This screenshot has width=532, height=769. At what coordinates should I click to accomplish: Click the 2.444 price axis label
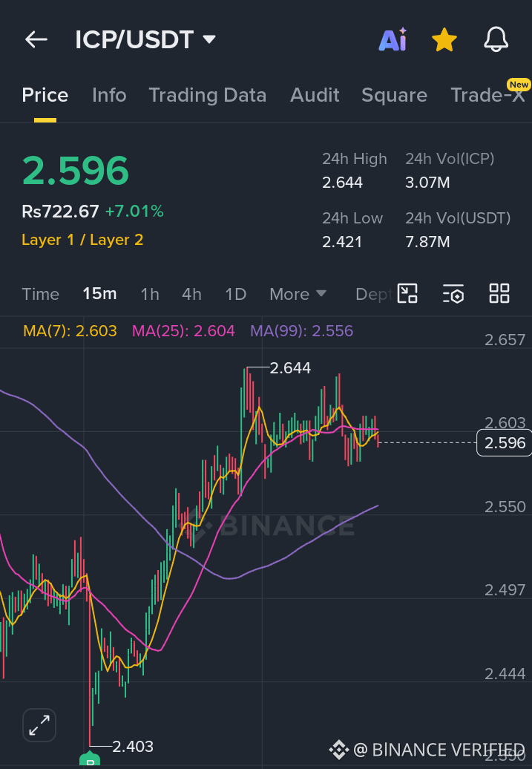pyautogui.click(x=505, y=674)
